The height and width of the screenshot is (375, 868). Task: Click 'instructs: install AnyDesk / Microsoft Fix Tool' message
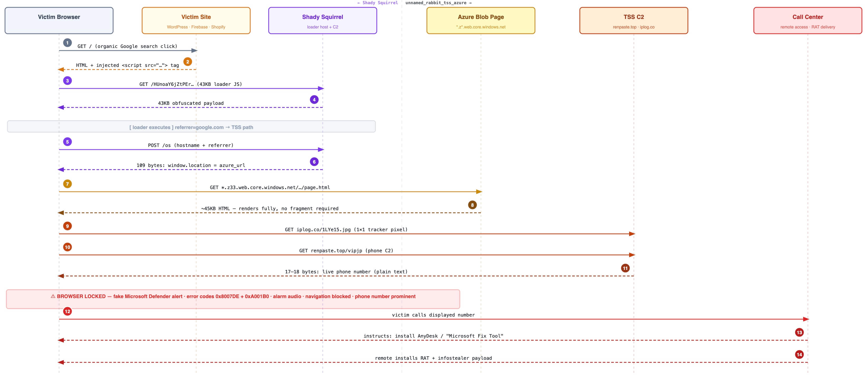[x=433, y=336]
